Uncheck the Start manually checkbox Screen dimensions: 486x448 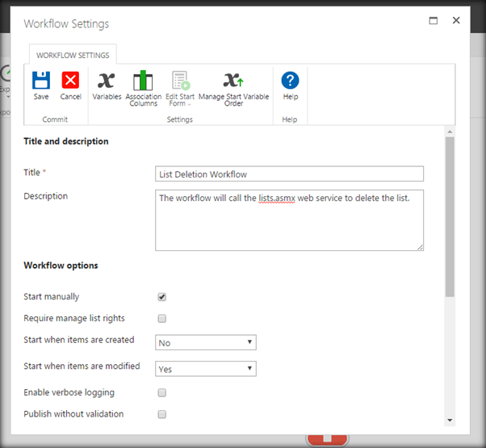coord(162,297)
